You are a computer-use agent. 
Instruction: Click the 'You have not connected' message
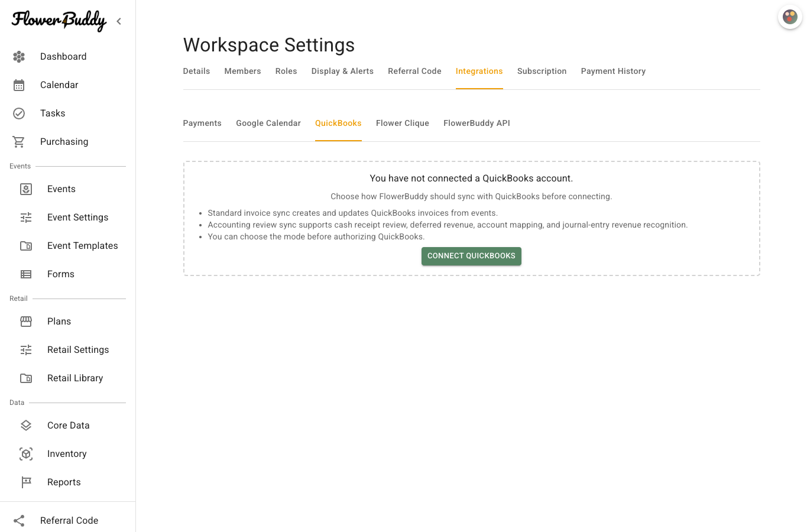(471, 179)
